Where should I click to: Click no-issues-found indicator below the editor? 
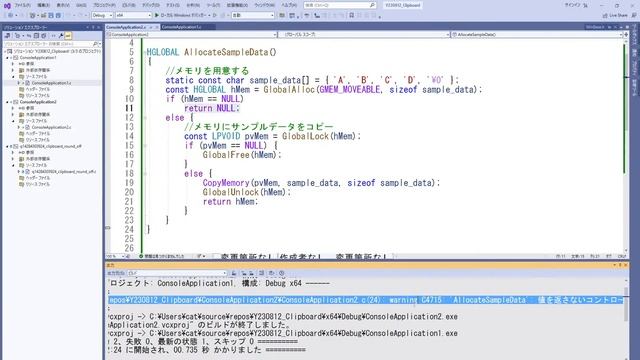(162, 256)
